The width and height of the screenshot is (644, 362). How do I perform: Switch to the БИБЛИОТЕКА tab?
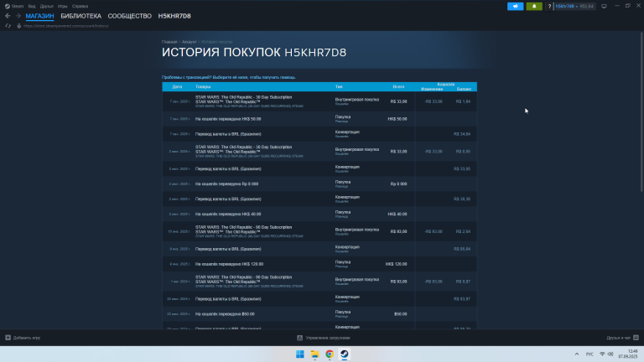[80, 16]
